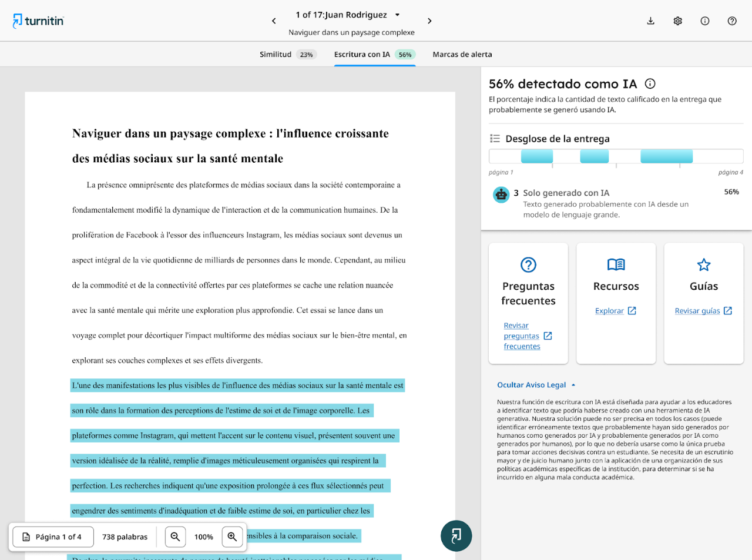Click the information icon in the top toolbar

click(x=704, y=20)
